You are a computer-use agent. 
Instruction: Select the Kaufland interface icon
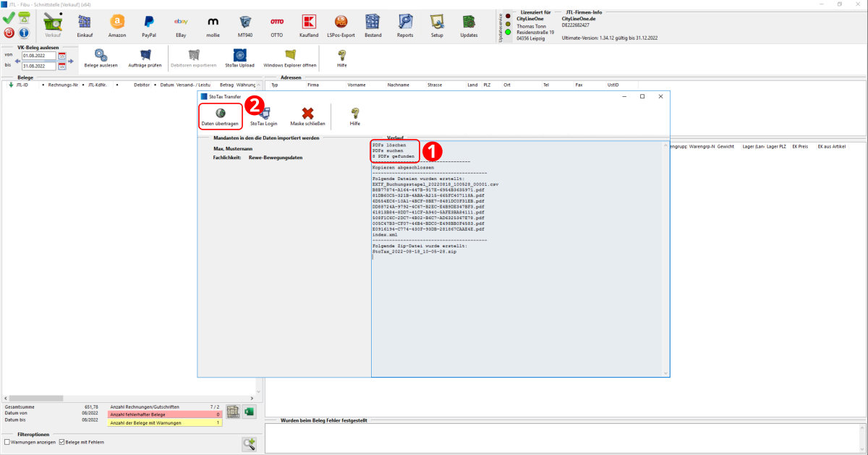pyautogui.click(x=309, y=26)
